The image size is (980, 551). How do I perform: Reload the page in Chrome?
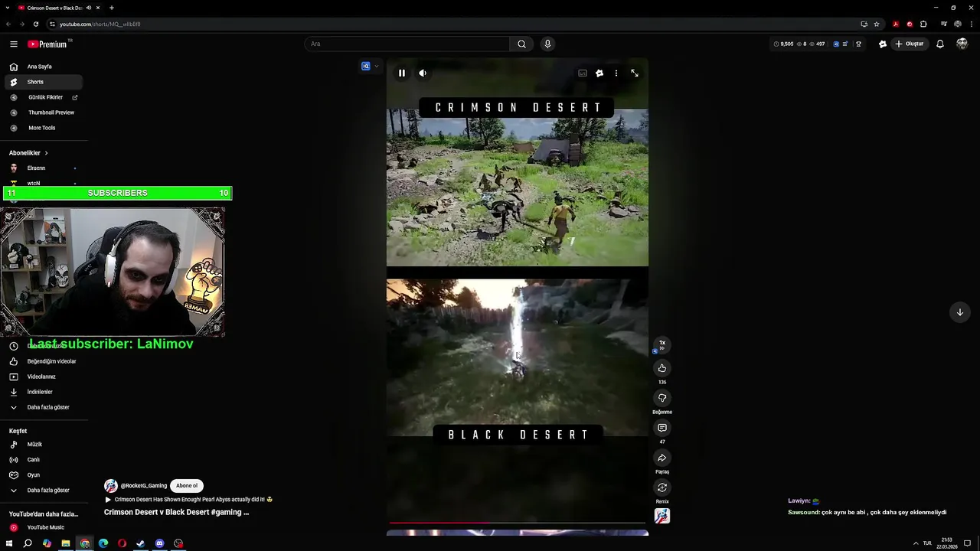(35, 24)
